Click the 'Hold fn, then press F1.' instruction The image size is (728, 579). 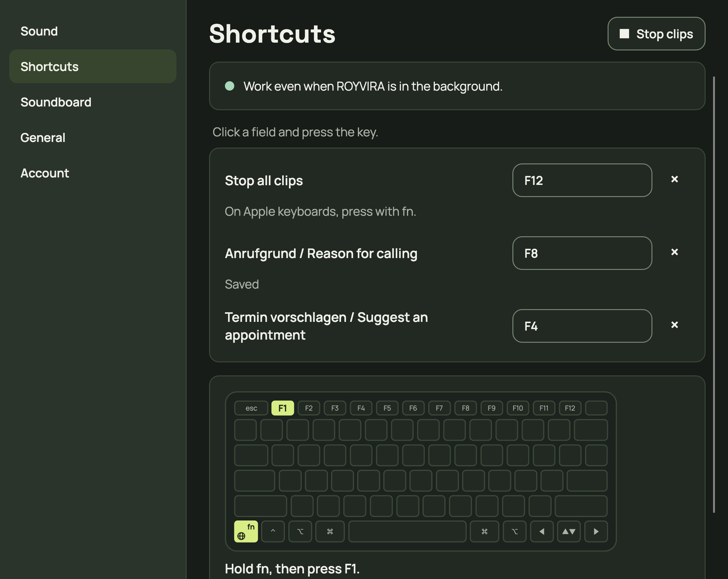pyautogui.click(x=292, y=569)
